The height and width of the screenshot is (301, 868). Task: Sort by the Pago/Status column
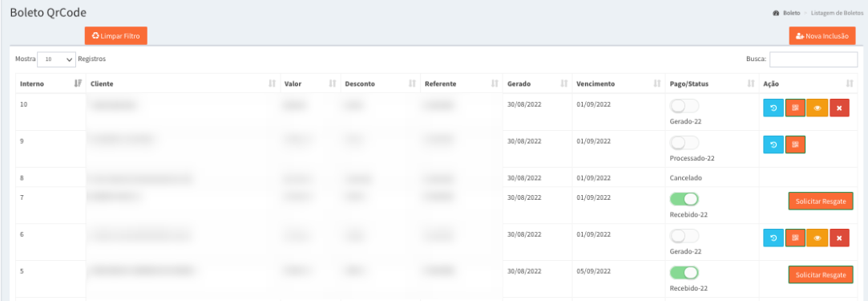coord(712,83)
